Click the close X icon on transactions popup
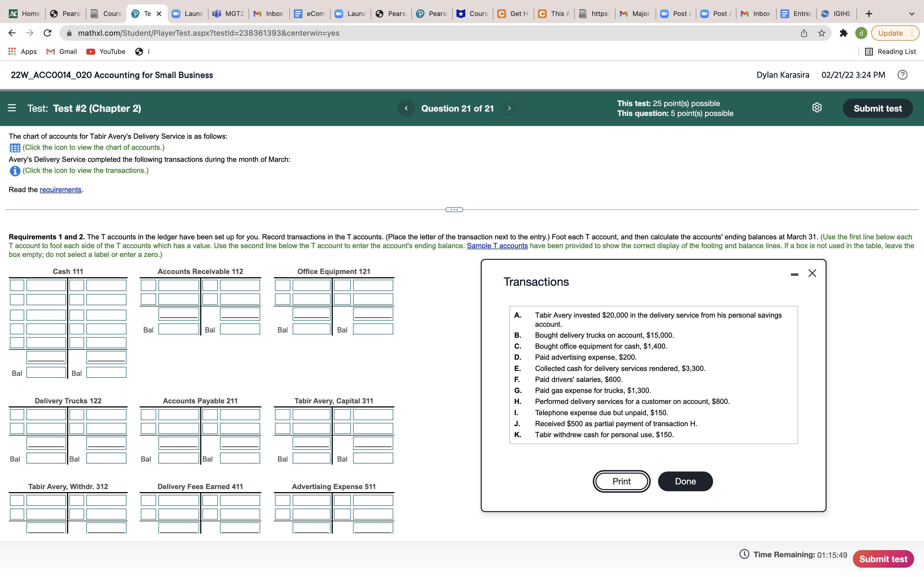 [x=812, y=273]
